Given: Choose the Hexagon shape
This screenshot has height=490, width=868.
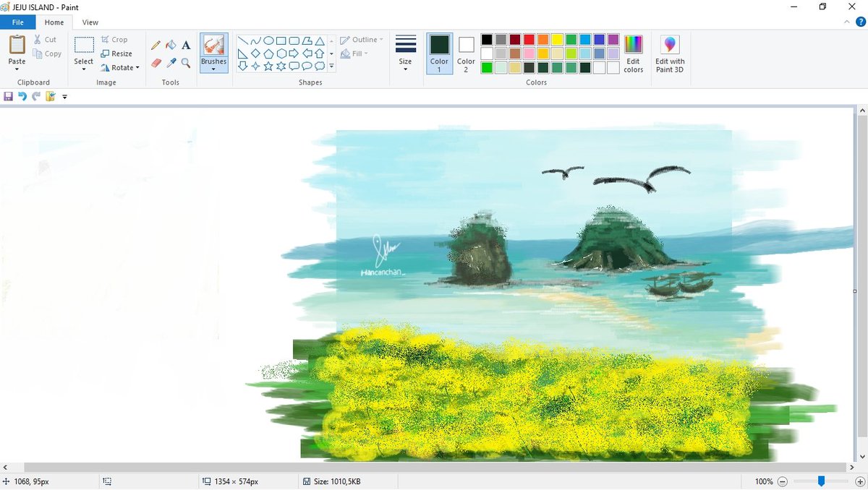Looking at the screenshot, I should pyautogui.click(x=281, y=53).
